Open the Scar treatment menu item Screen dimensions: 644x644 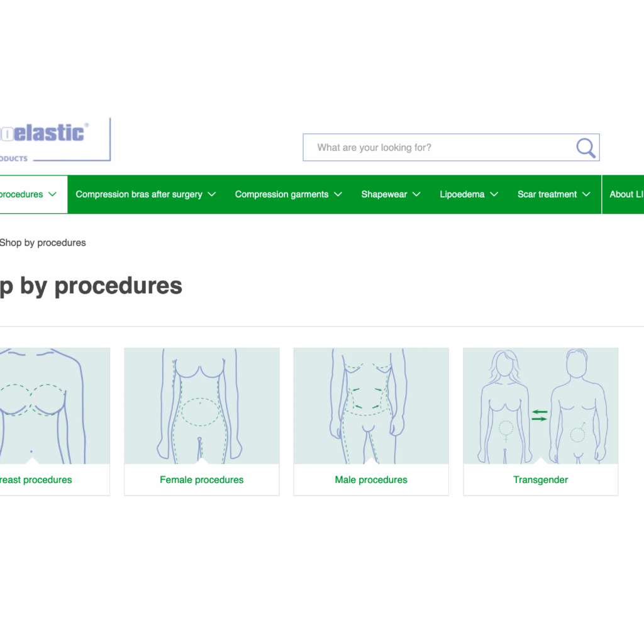click(547, 194)
